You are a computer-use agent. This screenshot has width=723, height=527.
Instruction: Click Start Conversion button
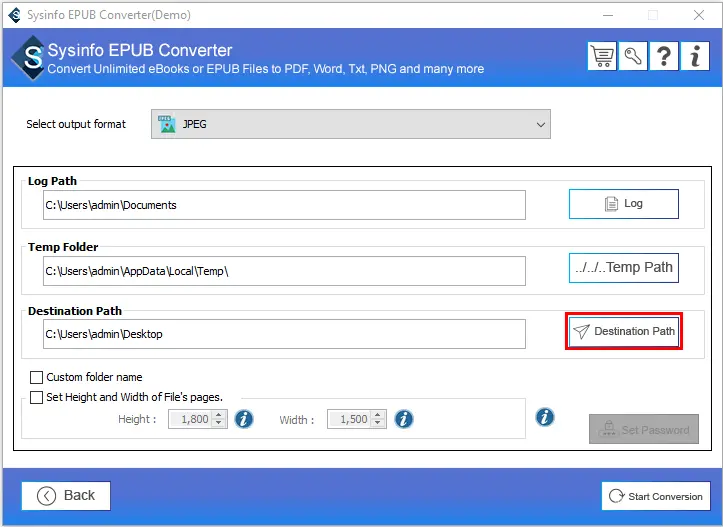pyautogui.click(x=655, y=496)
